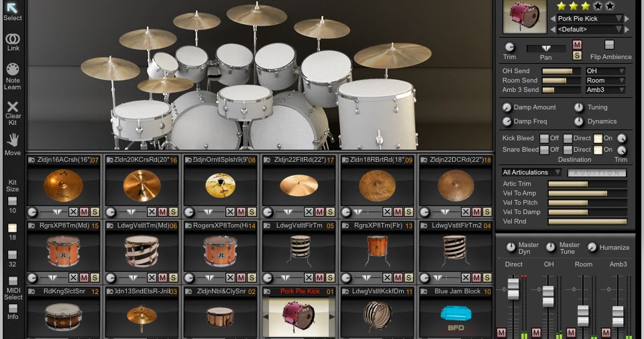Activate the Link tool
This screenshot has width=644, height=339.
pos(13,42)
